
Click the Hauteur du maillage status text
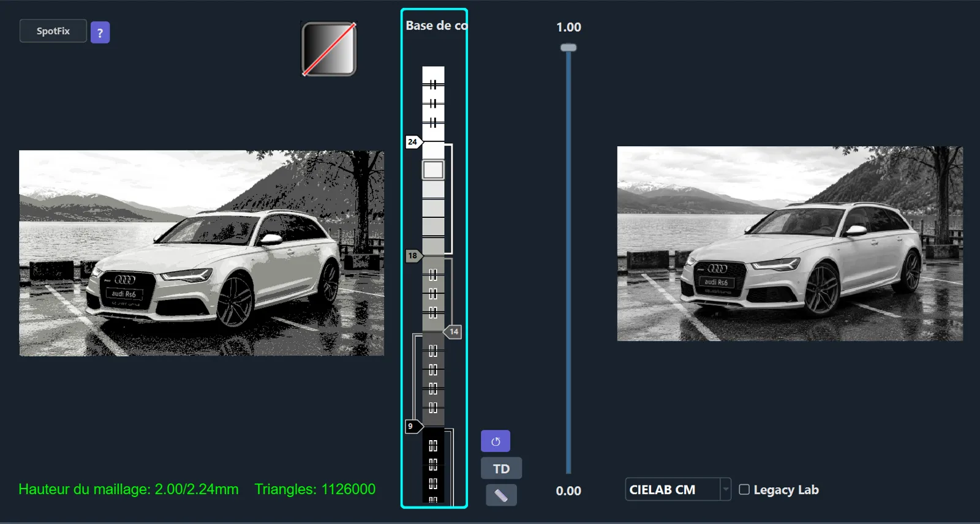129,489
